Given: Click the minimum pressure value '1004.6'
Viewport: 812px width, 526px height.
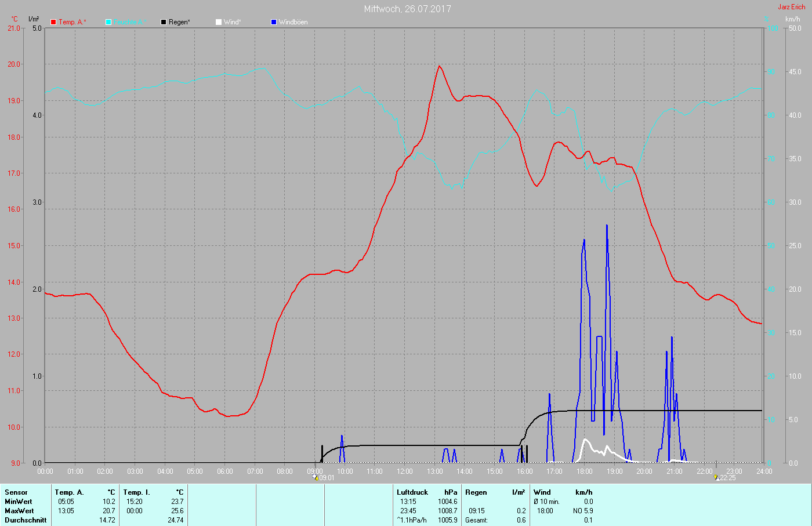Looking at the screenshot, I should click(x=447, y=502).
